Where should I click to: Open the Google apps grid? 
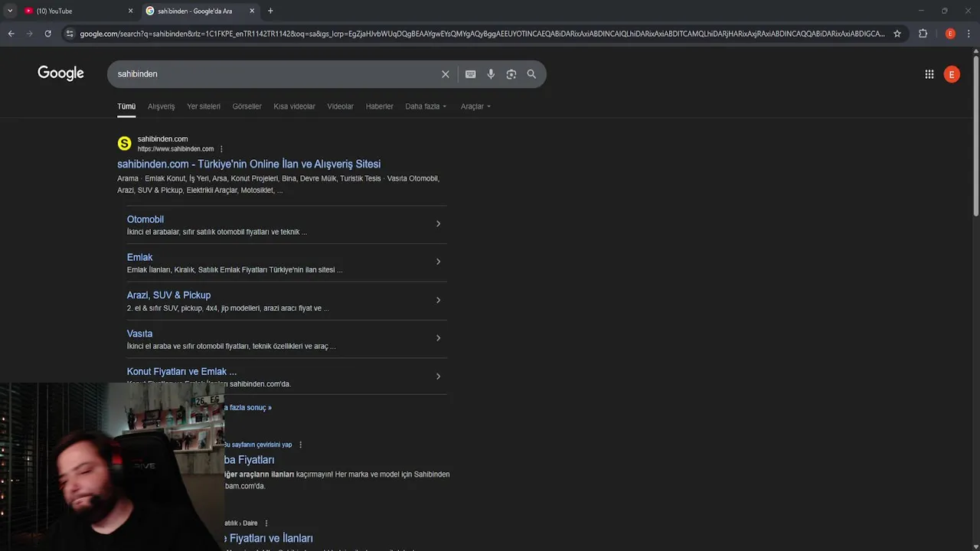(929, 74)
